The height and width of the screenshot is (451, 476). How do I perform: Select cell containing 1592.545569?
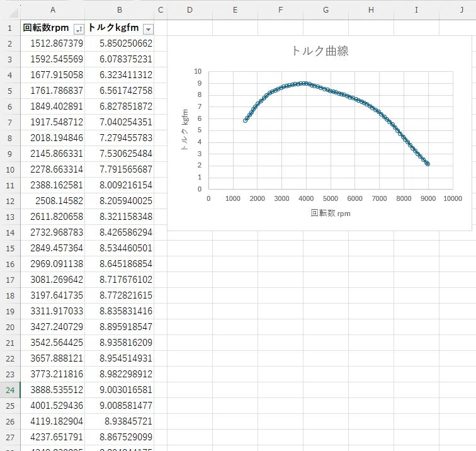click(x=53, y=59)
